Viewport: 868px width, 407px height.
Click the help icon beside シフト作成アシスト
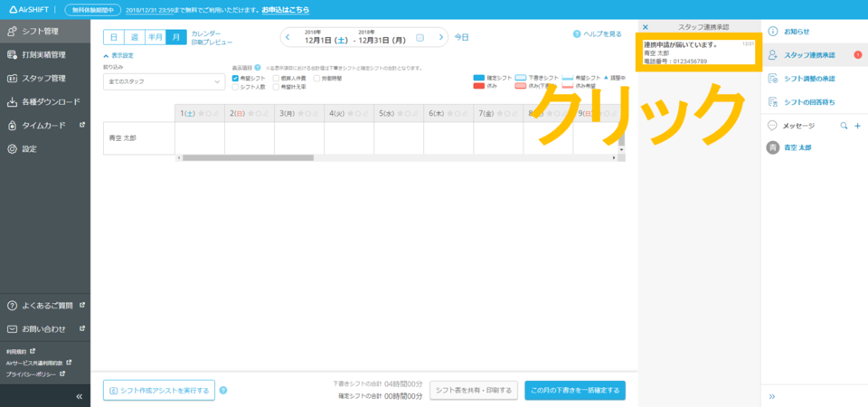(223, 391)
